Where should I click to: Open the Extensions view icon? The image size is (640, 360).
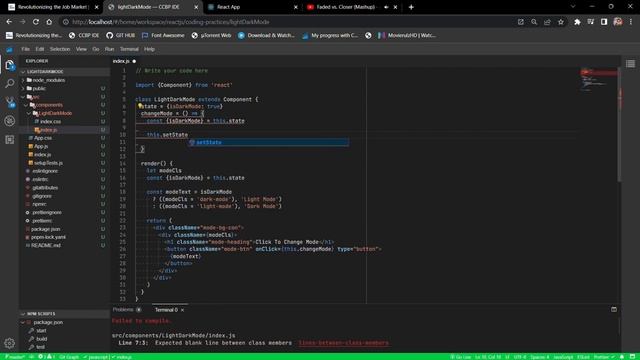10,140
